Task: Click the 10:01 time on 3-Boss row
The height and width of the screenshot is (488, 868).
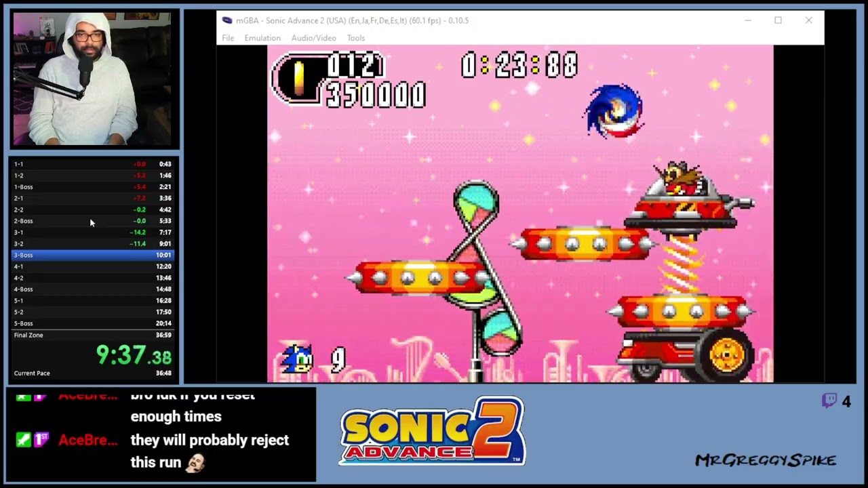Action: pos(163,255)
